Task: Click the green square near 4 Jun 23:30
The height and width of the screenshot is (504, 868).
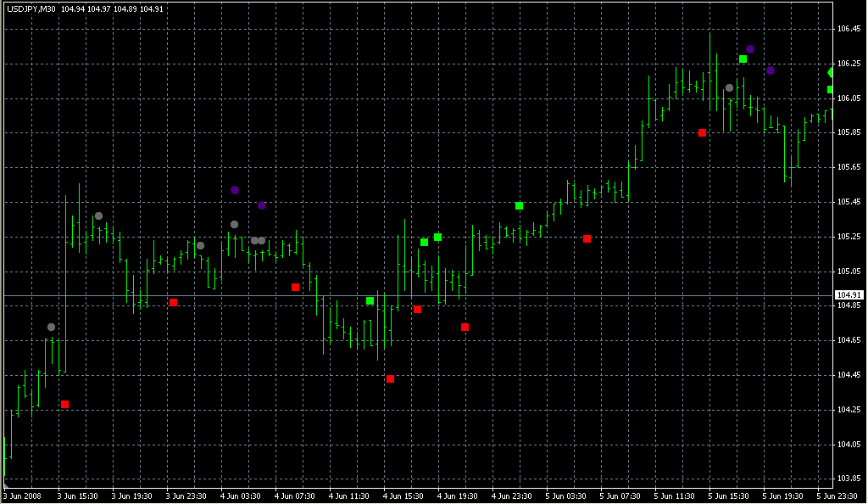Action: coord(519,205)
